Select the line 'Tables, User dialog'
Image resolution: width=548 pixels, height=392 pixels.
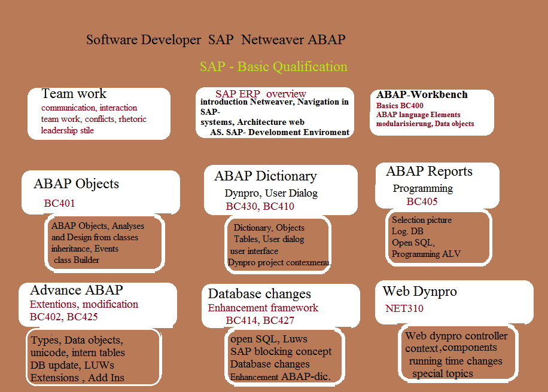(269, 239)
